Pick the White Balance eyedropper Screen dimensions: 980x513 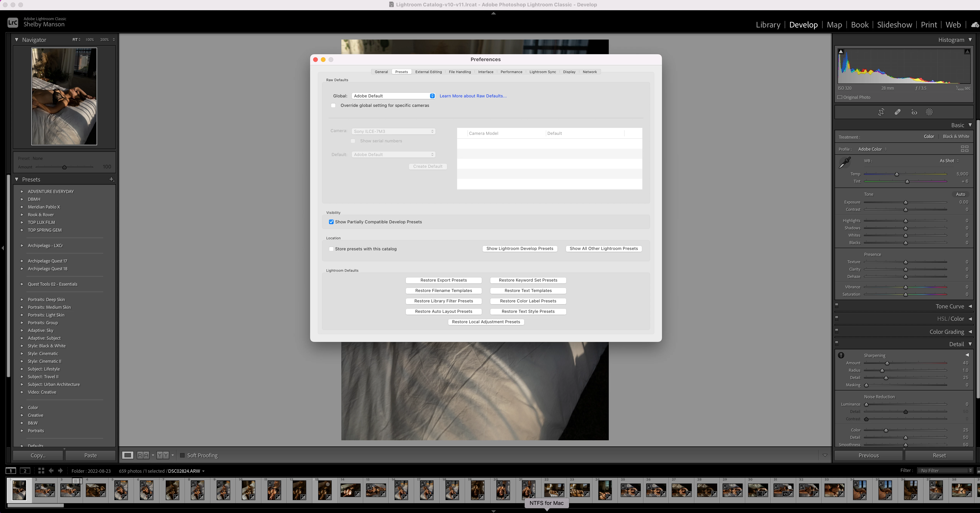(845, 162)
